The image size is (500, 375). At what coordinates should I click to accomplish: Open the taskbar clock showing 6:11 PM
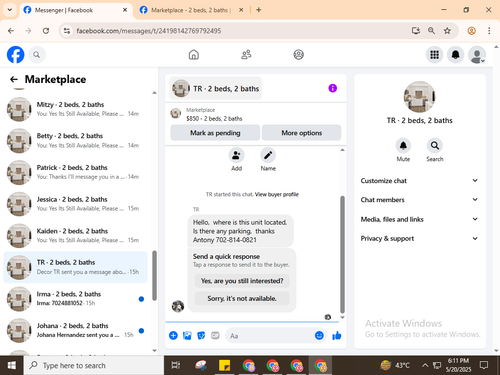[458, 365]
